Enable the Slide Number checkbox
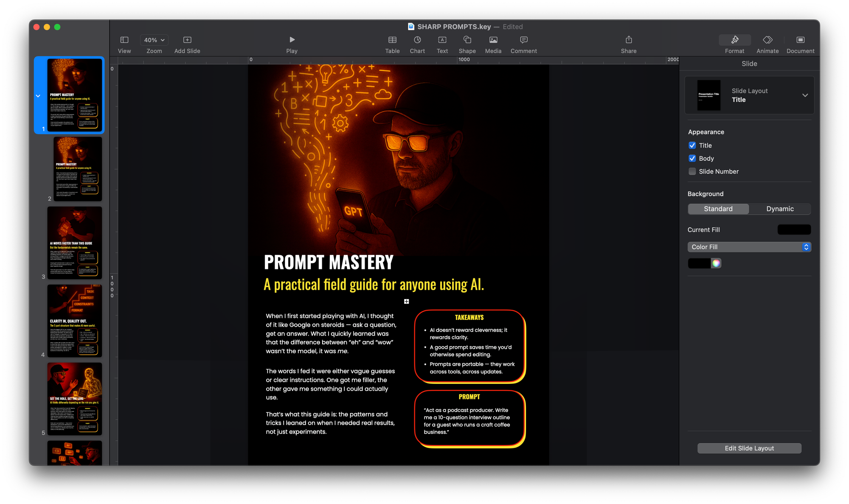Image resolution: width=849 pixels, height=504 pixels. (x=692, y=171)
